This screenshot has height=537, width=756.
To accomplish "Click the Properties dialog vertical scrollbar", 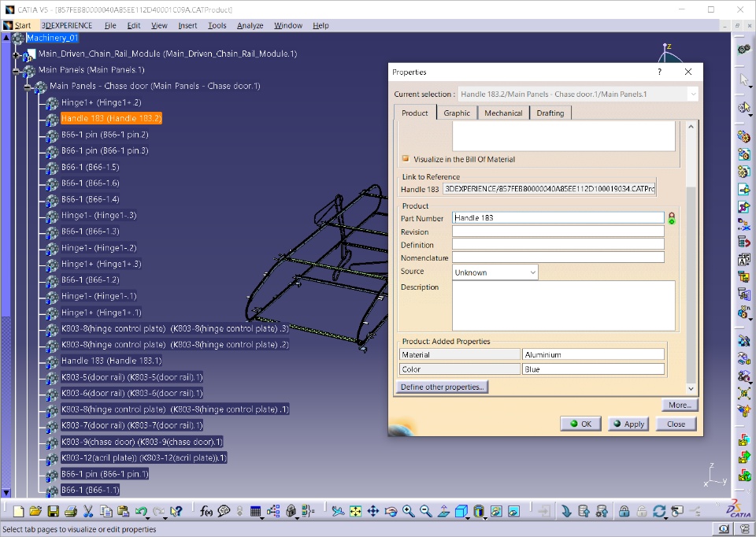I will (x=691, y=258).
